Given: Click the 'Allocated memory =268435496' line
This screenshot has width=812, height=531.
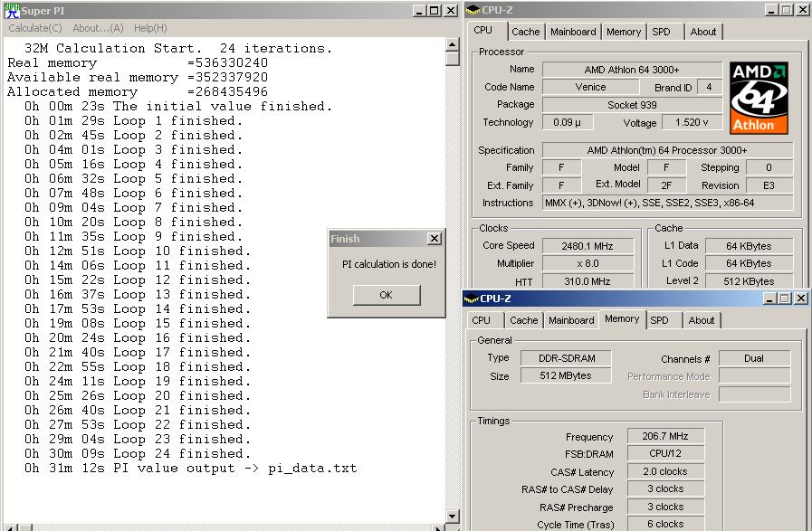Looking at the screenshot, I should (138, 91).
